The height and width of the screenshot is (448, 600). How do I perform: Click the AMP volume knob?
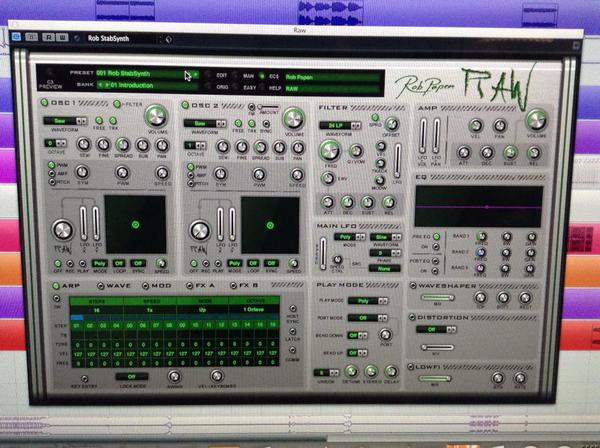coord(536,120)
